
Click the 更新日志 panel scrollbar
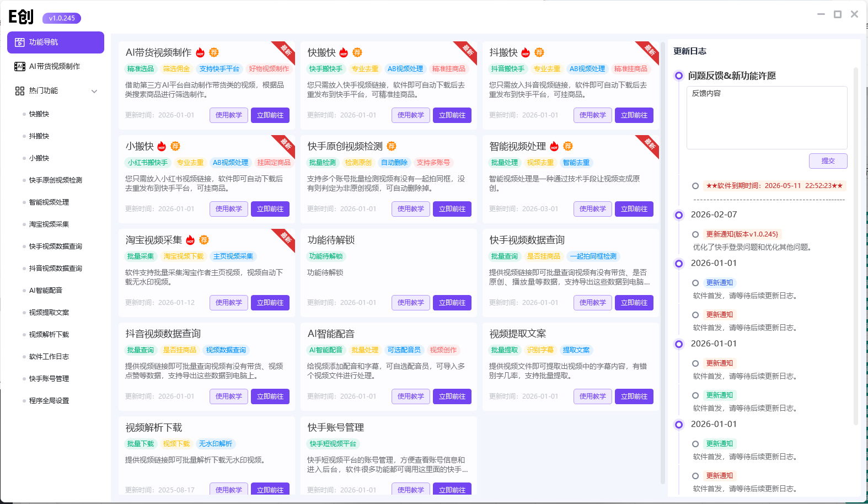tap(856, 245)
